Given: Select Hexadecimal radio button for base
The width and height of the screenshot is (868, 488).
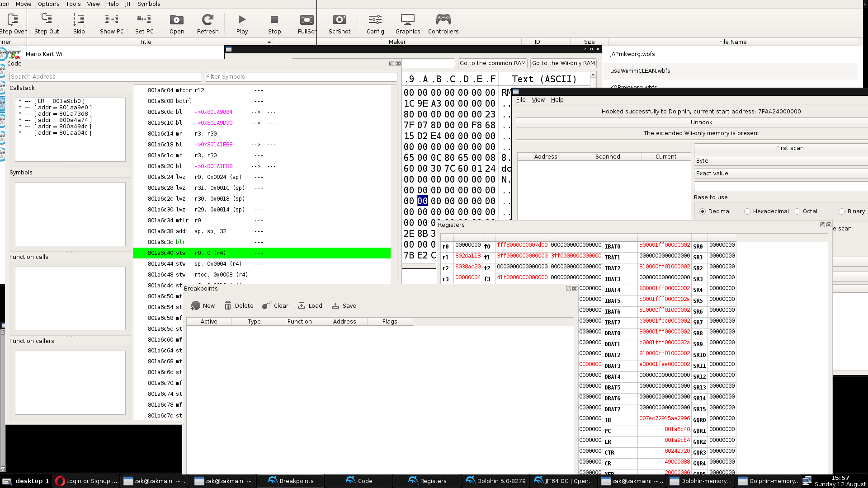Looking at the screenshot, I should coord(747,211).
